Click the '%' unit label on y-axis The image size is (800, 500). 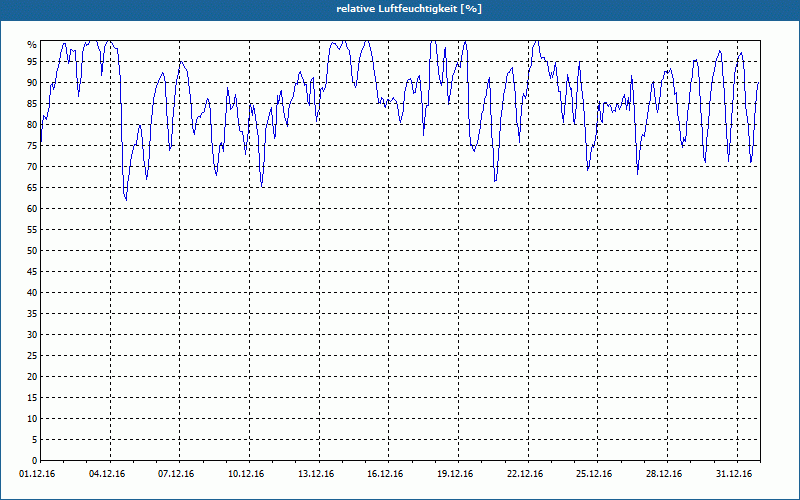32,45
